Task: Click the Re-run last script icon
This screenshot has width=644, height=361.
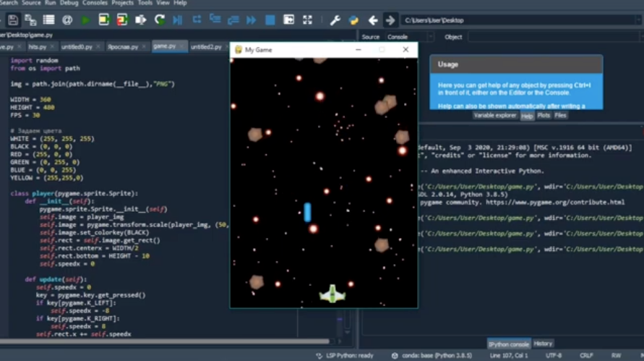Action: click(159, 20)
